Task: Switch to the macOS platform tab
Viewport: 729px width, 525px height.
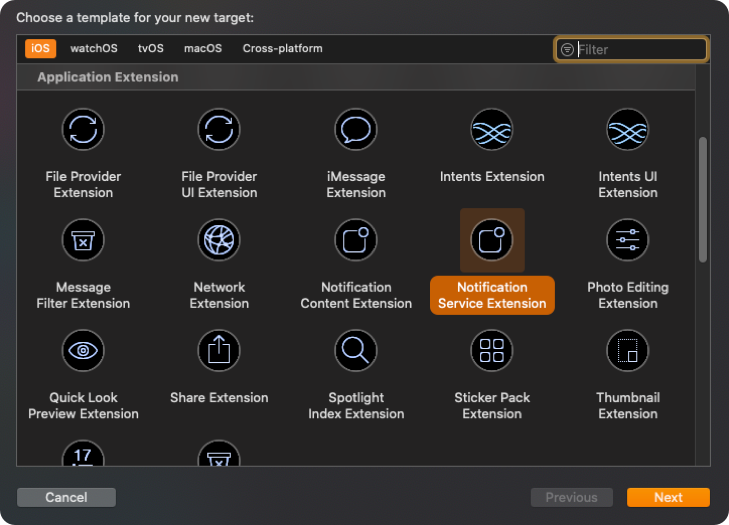Action: [x=203, y=48]
